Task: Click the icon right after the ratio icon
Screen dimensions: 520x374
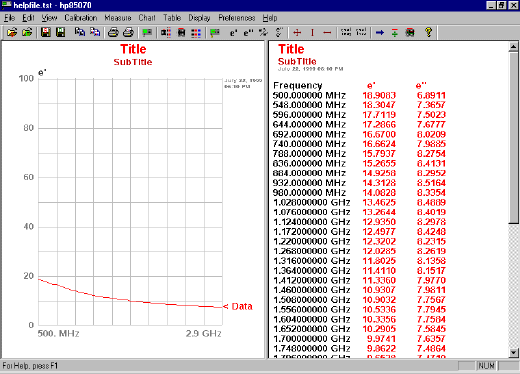Action: coord(279,32)
